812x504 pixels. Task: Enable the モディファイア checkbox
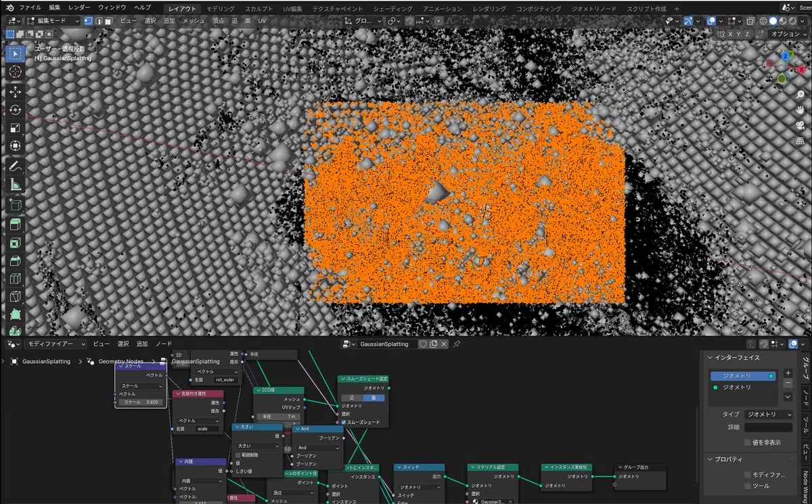748,475
